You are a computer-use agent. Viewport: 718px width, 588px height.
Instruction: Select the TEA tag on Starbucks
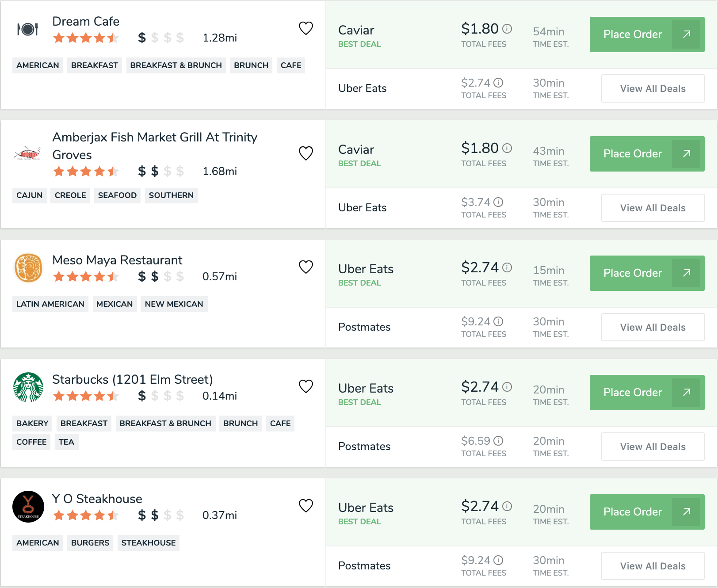(66, 442)
